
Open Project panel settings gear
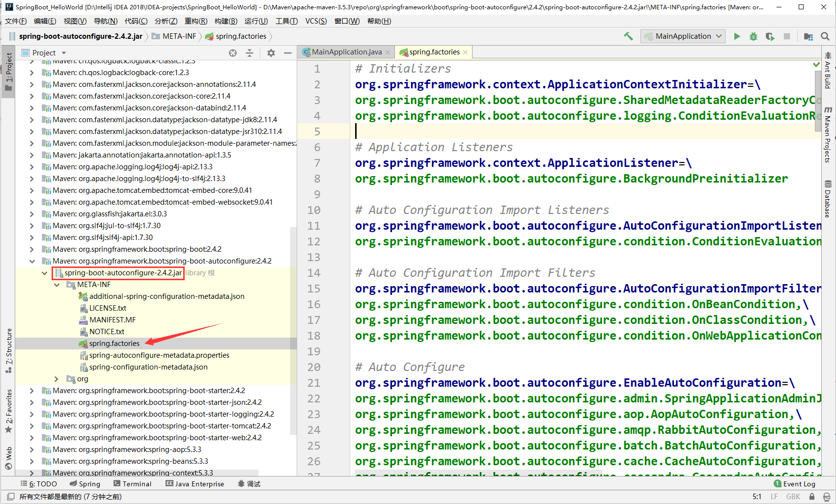(x=271, y=53)
